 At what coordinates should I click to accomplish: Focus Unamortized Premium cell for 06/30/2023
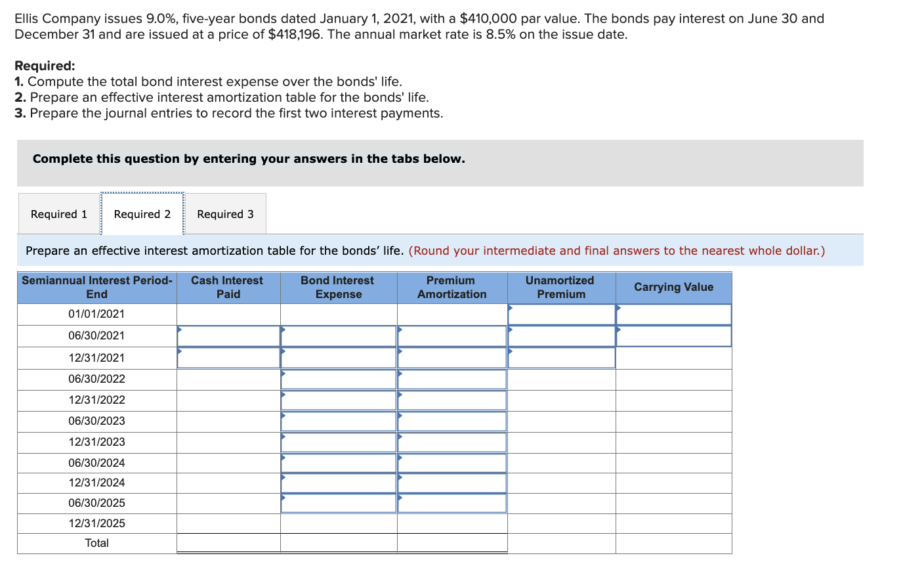pyautogui.click(x=562, y=421)
